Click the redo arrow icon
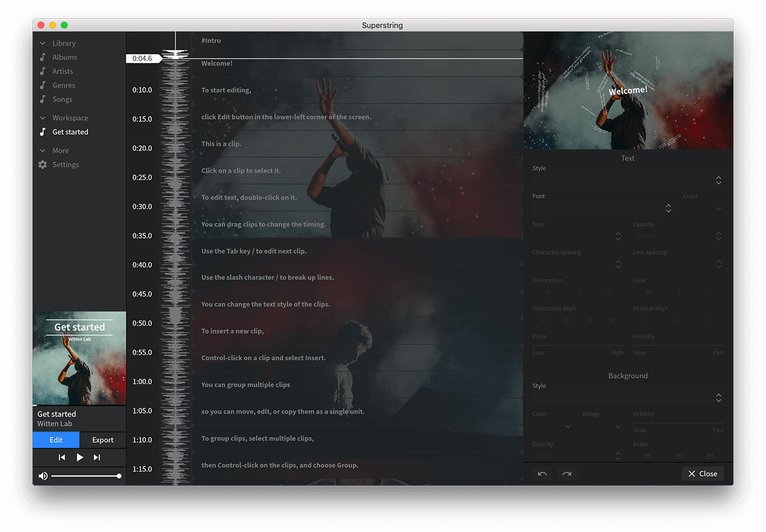The height and width of the screenshot is (532, 766). (x=566, y=474)
